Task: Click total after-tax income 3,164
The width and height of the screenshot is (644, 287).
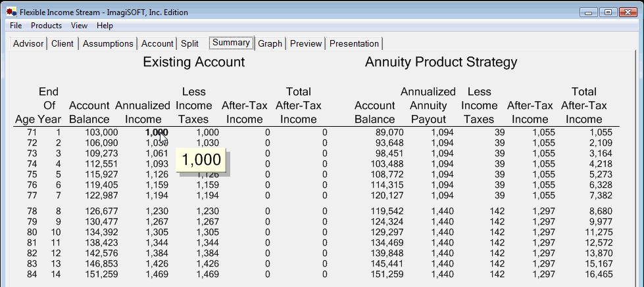Action: tap(601, 153)
